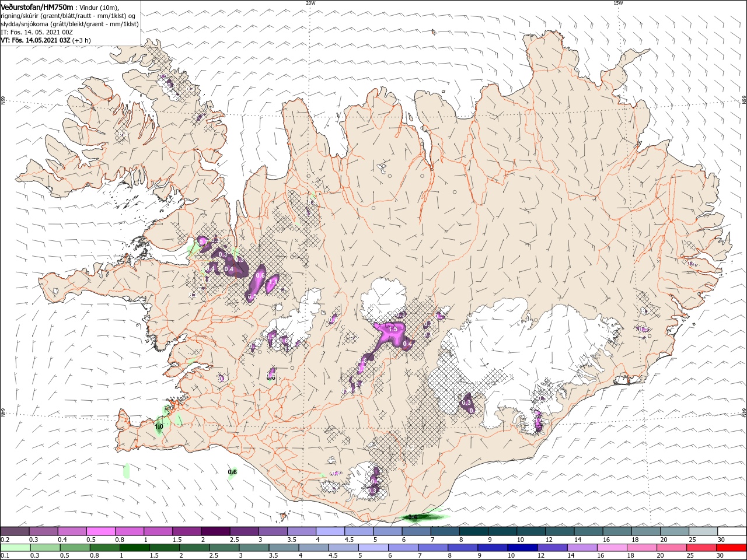Image resolution: width=747 pixels, height=560 pixels.
Task: Click the '0.1' label under rain scale
Action: point(5,556)
